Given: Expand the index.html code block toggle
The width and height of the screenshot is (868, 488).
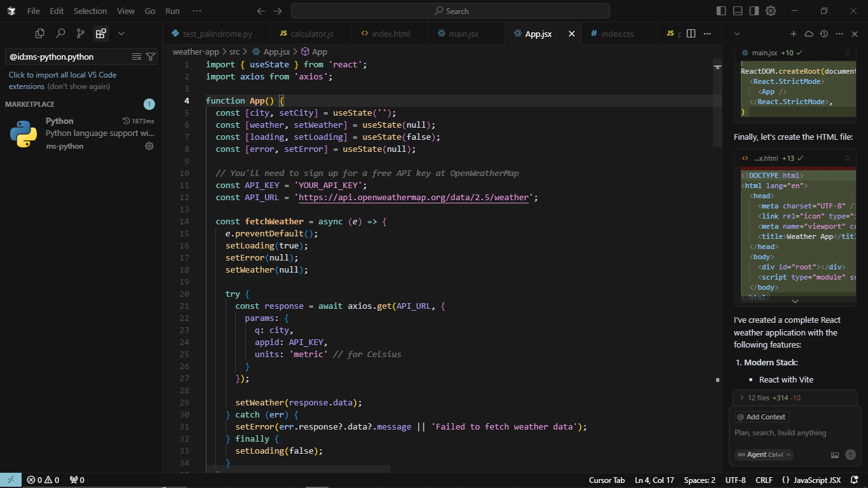Looking at the screenshot, I should (848, 158).
